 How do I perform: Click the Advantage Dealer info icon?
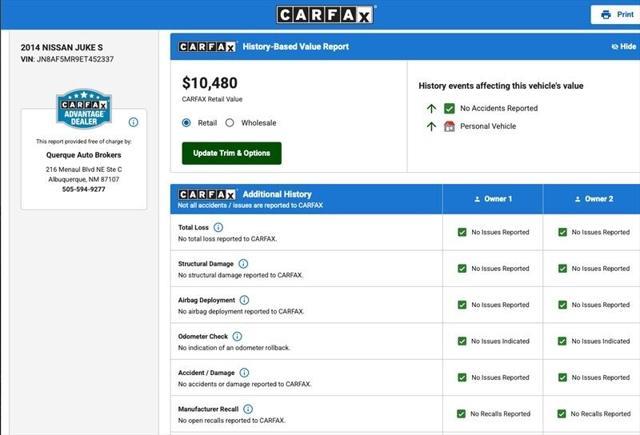133,122
